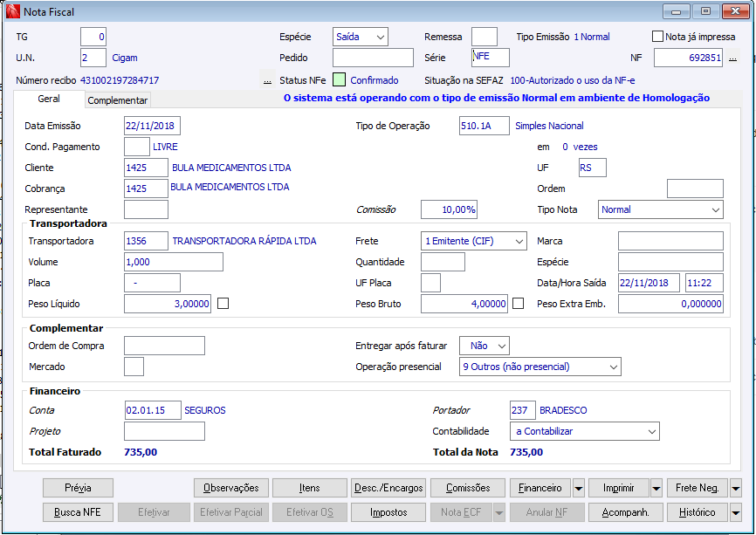Screen dimensions: 756x535
Task: Expand arrow next to Frete Neg. button
Action: click(735, 488)
